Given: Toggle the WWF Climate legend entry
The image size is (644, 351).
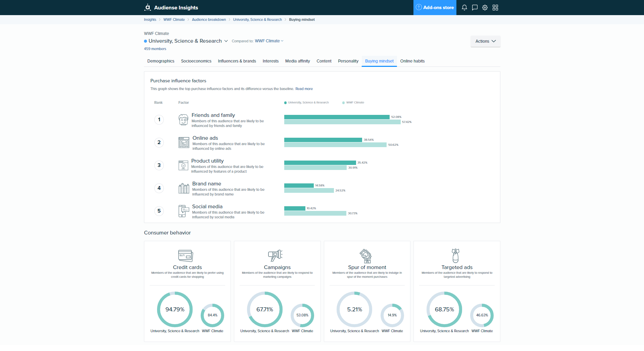Looking at the screenshot, I should point(353,102).
